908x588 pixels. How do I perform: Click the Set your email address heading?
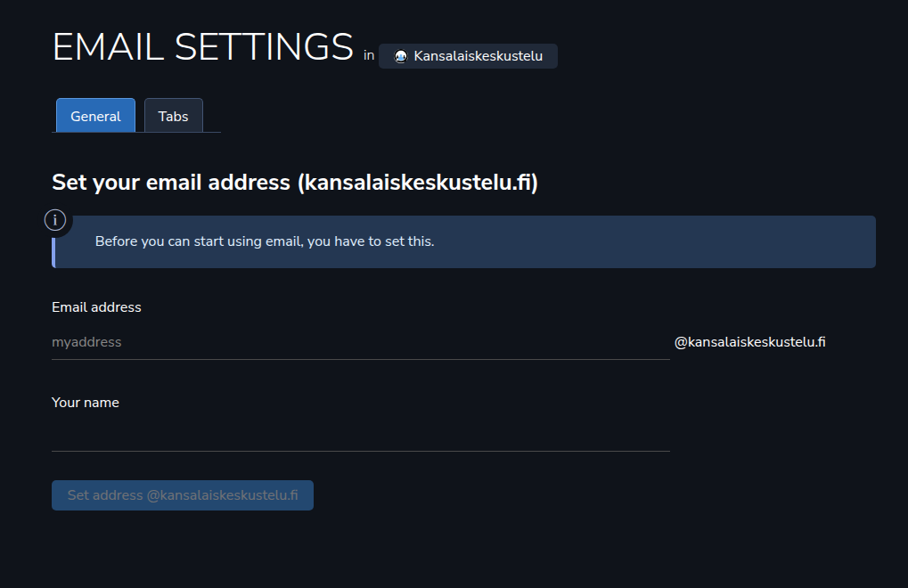[295, 183]
